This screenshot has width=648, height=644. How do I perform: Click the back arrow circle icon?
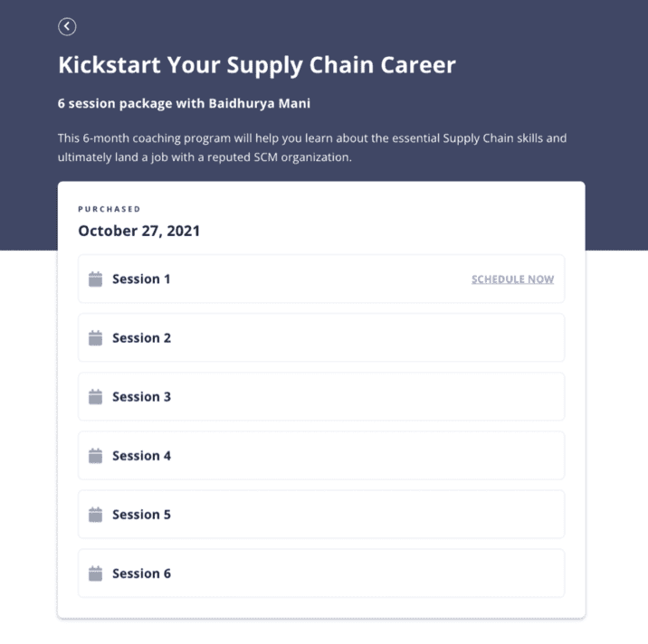point(67,27)
